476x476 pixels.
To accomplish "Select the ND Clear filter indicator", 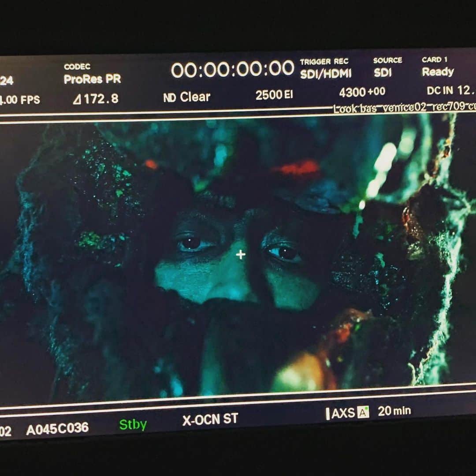I will pos(187,97).
